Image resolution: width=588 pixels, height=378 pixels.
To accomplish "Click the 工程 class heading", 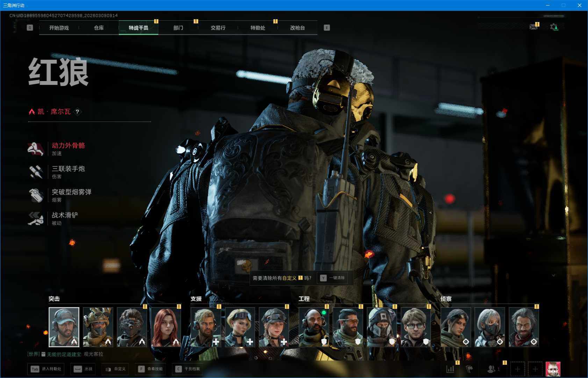I will (x=304, y=299).
